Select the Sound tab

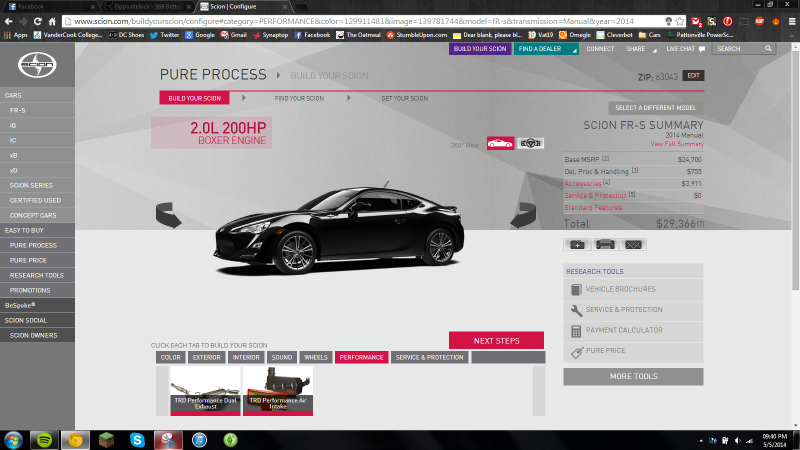[x=282, y=358]
